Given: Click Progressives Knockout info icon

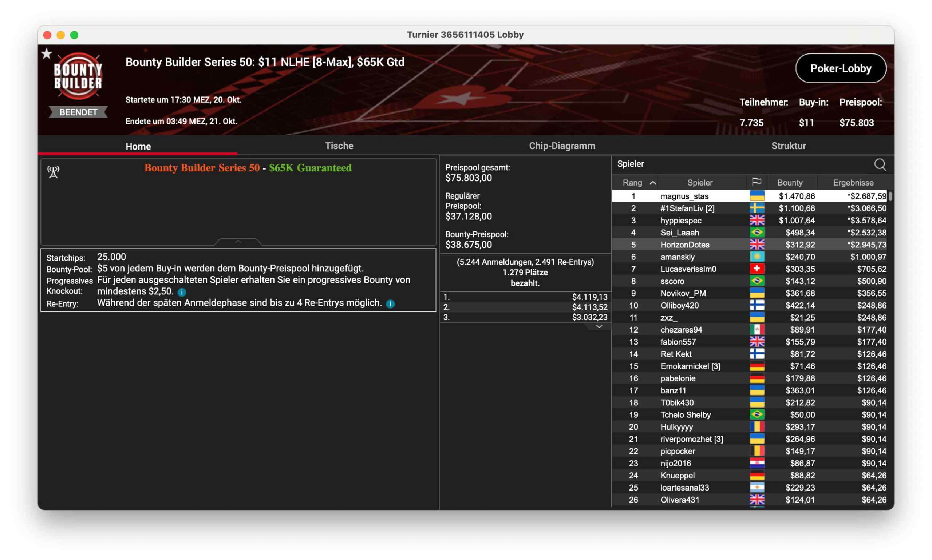Looking at the screenshot, I should (182, 292).
